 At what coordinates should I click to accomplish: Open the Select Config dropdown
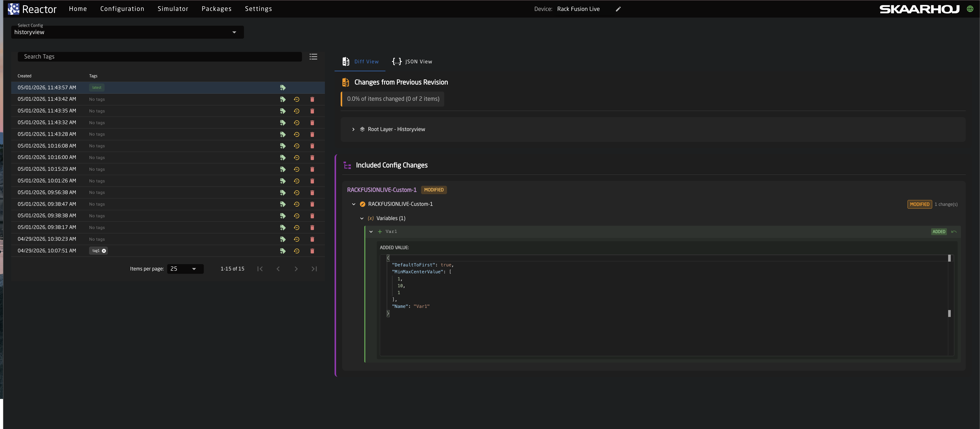pyautogui.click(x=127, y=32)
